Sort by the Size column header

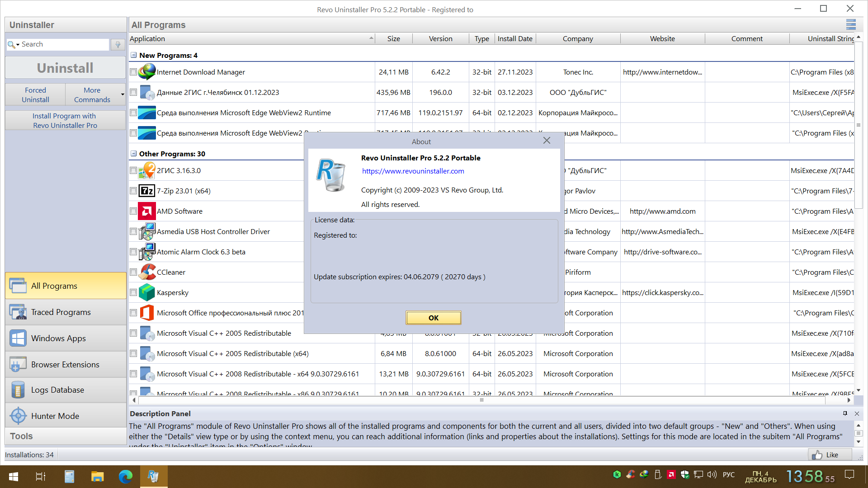coord(394,39)
